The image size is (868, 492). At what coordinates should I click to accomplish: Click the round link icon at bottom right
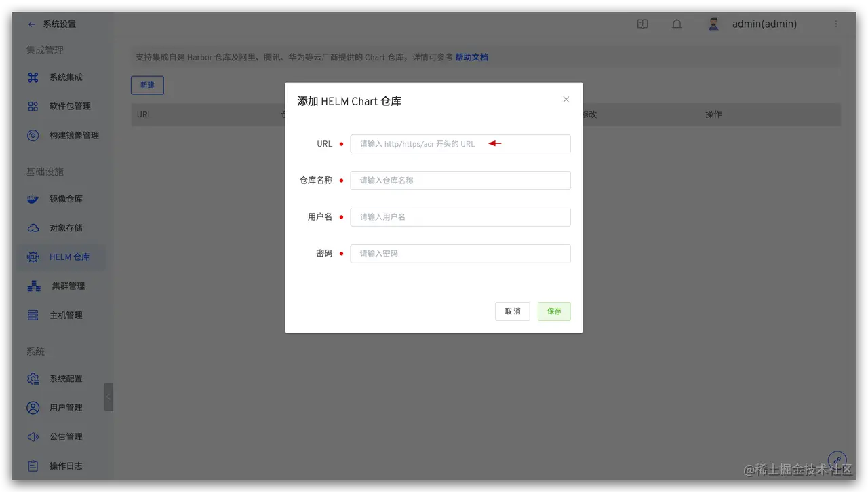(837, 461)
